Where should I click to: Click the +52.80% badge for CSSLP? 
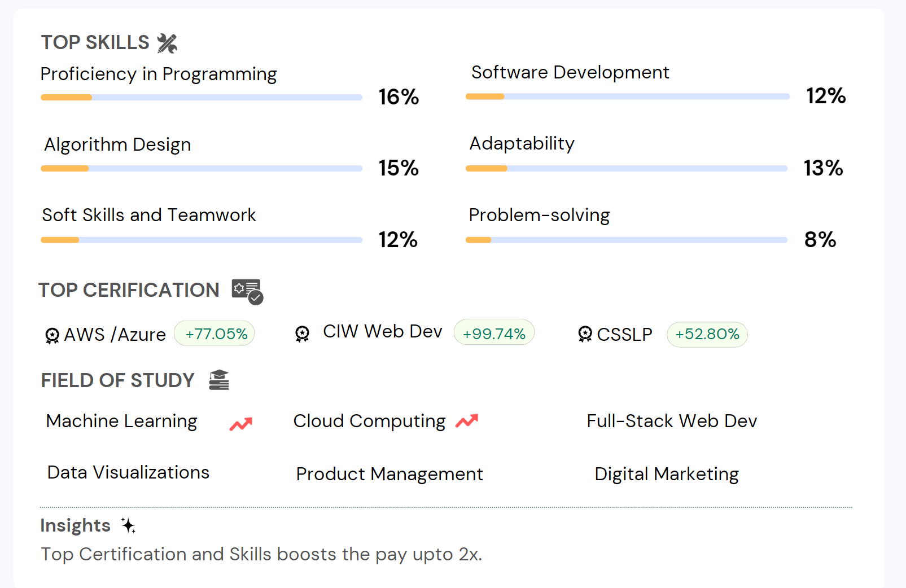[x=707, y=334]
